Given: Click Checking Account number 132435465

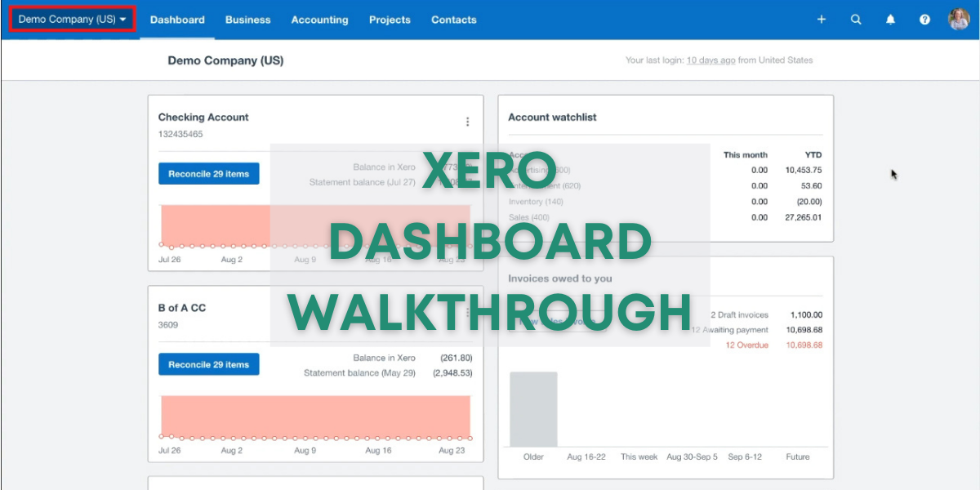Looking at the screenshot, I should point(180,134).
